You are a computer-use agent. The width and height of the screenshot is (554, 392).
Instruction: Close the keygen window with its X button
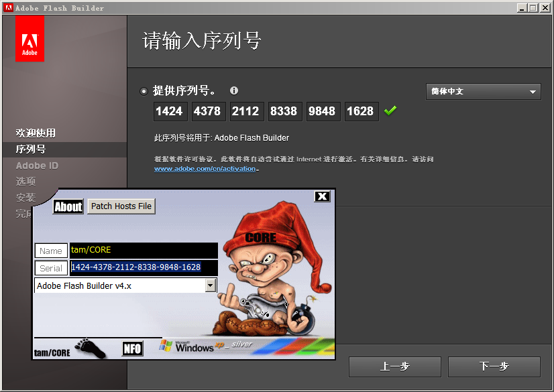pos(322,196)
